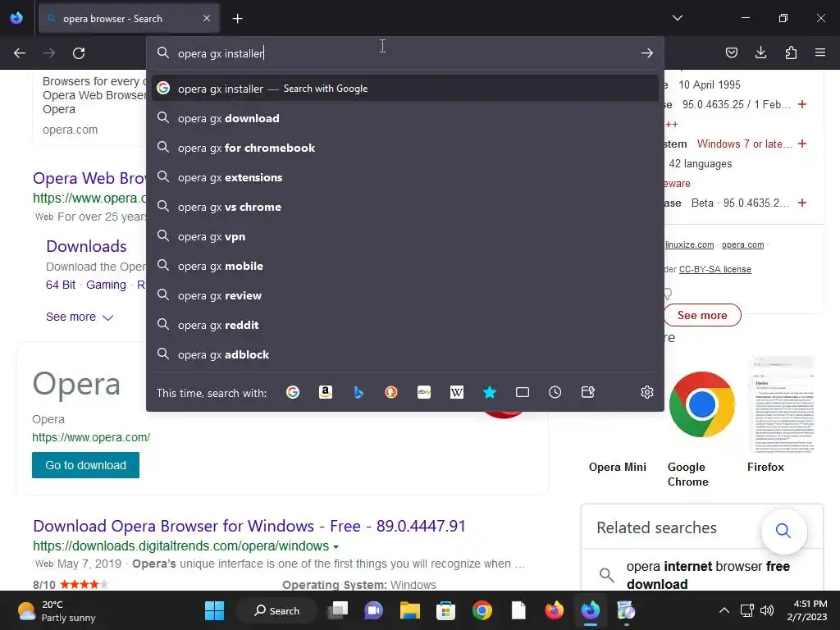Choose suggestion 'opera gx reddit'
The height and width of the screenshot is (630, 840).
pyautogui.click(x=405, y=325)
